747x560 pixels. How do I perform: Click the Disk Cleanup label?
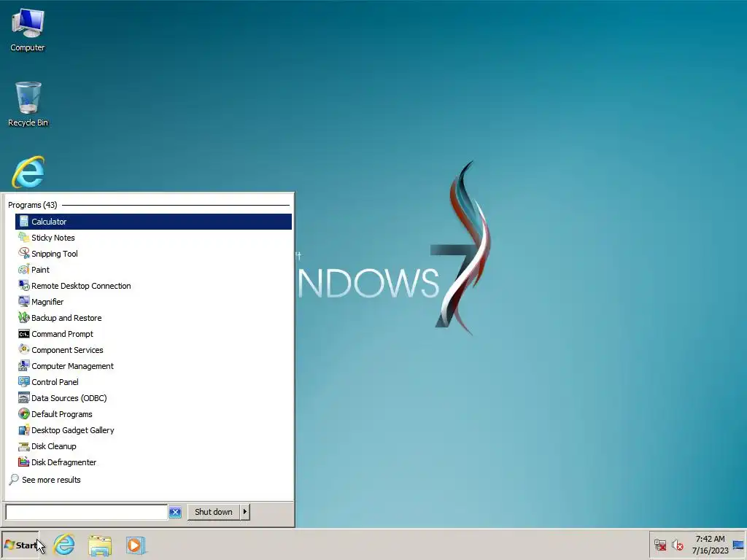[x=54, y=446]
